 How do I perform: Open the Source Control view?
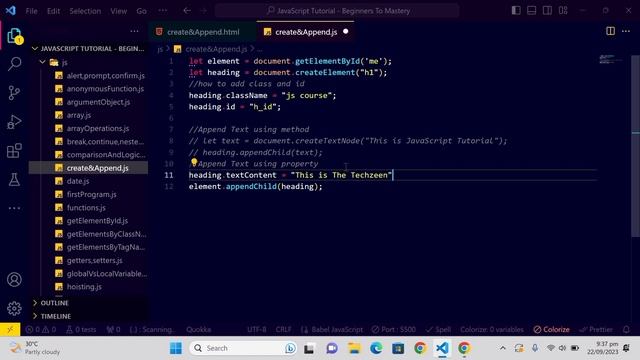click(x=14, y=93)
